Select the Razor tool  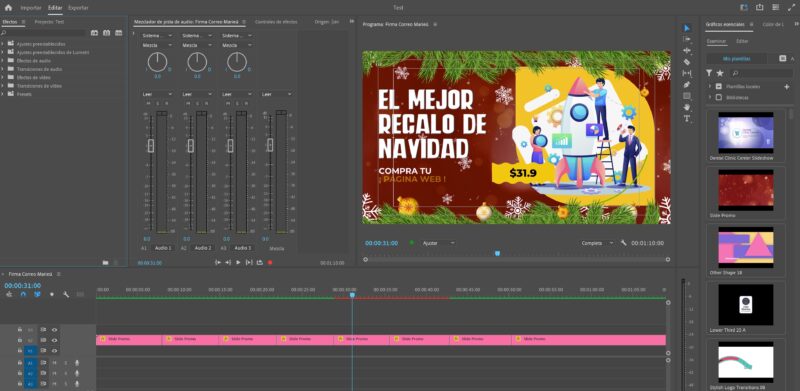pyautogui.click(x=687, y=62)
